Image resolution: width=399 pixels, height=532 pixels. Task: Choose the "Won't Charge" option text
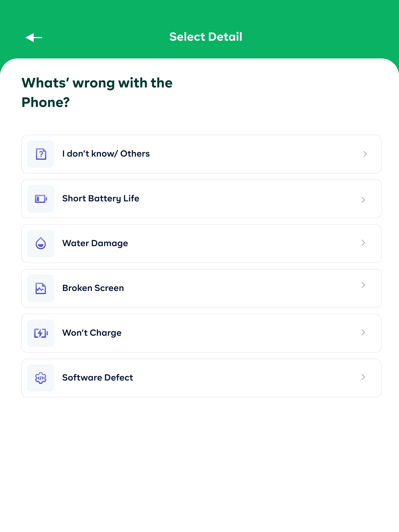coord(92,333)
